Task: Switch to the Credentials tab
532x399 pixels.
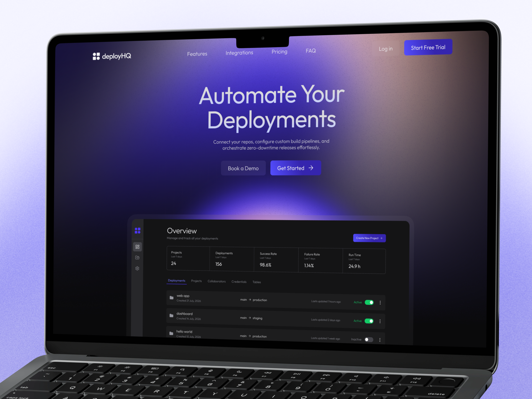Action: (x=239, y=282)
